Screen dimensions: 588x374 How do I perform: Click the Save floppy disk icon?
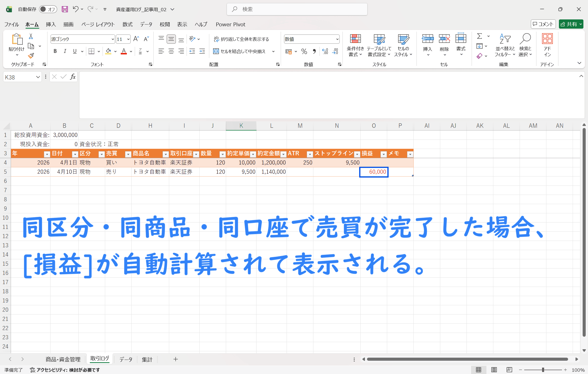65,9
